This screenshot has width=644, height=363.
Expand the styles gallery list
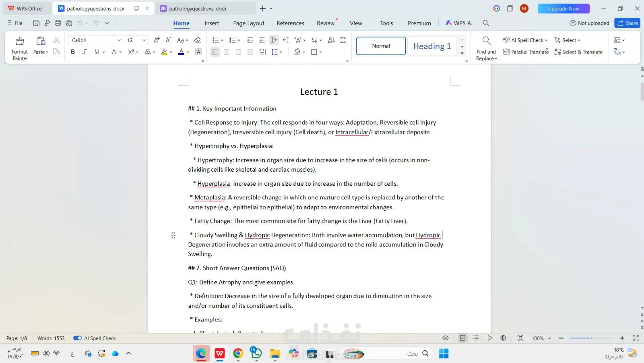point(462,54)
